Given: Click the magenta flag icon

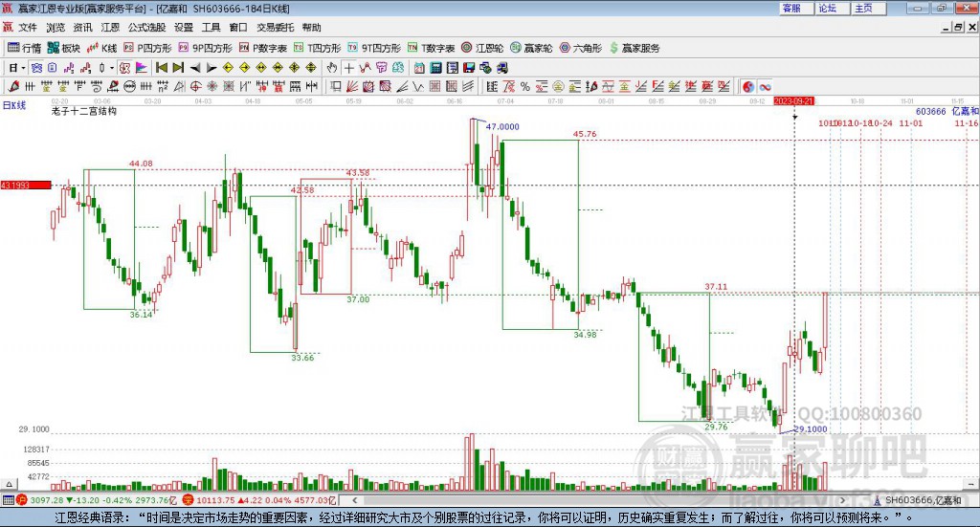Looking at the screenshot, I should [142, 68].
